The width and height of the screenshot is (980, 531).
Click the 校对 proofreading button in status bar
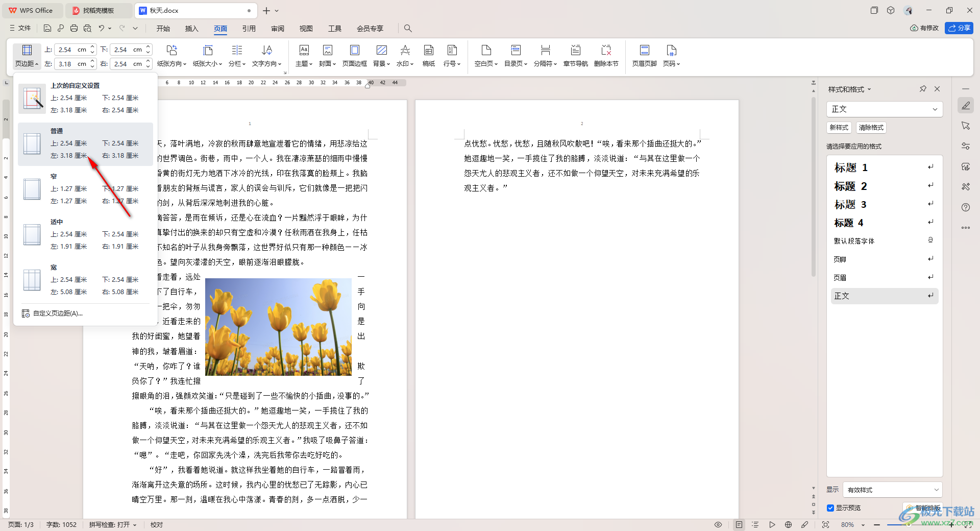(157, 524)
